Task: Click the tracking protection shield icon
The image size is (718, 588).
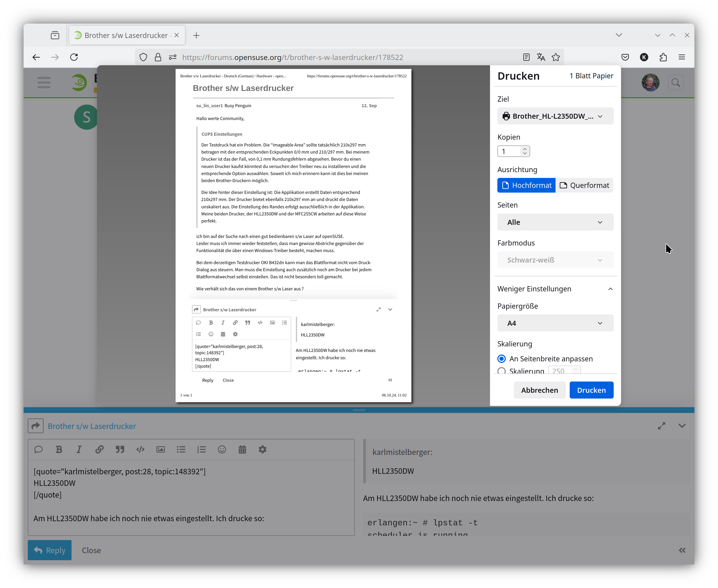Action: [143, 57]
